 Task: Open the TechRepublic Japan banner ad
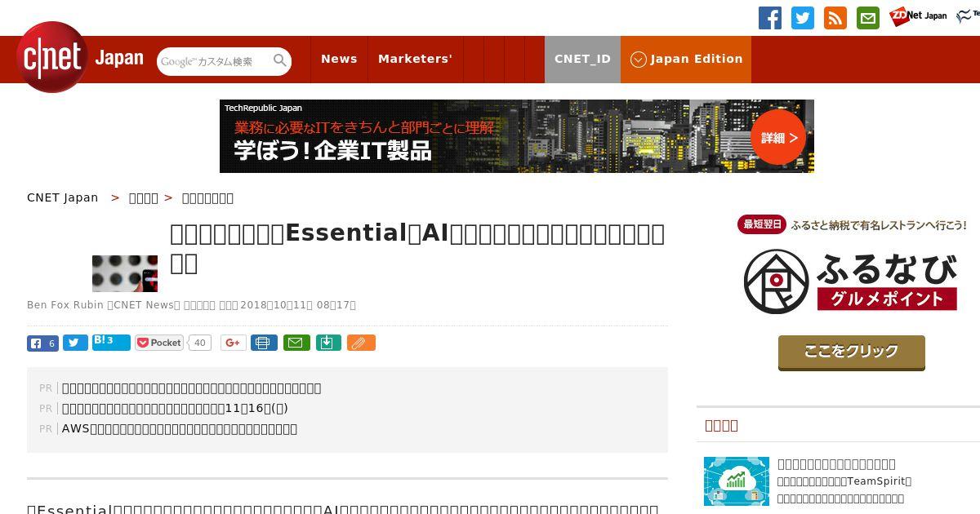517,136
